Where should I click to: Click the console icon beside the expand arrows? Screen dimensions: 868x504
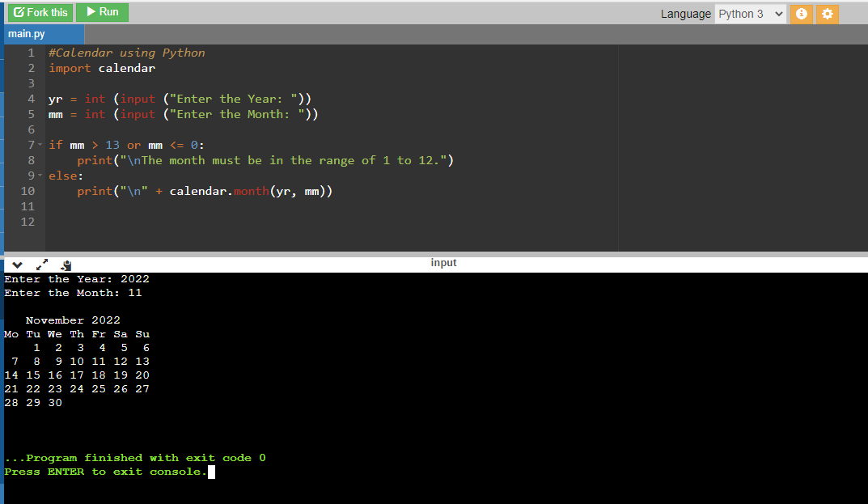click(66, 265)
